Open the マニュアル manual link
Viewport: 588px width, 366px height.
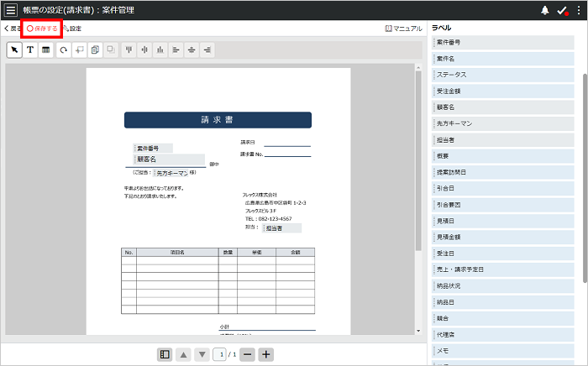[403, 29]
